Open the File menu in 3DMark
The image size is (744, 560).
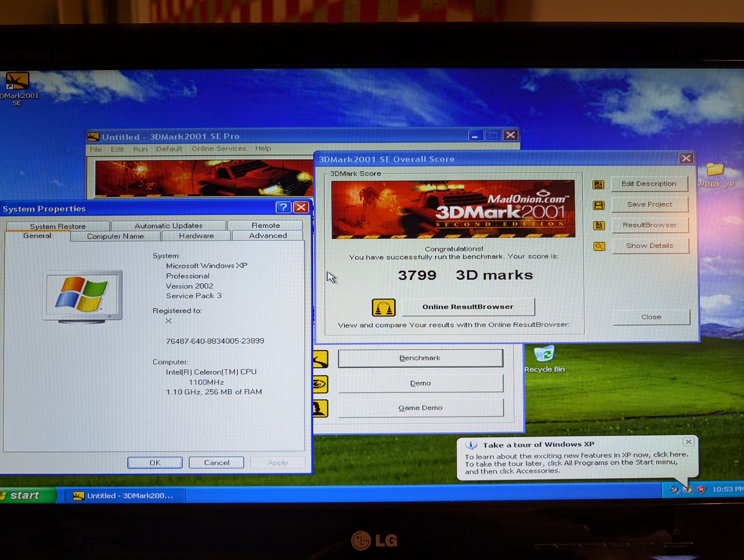[x=96, y=149]
